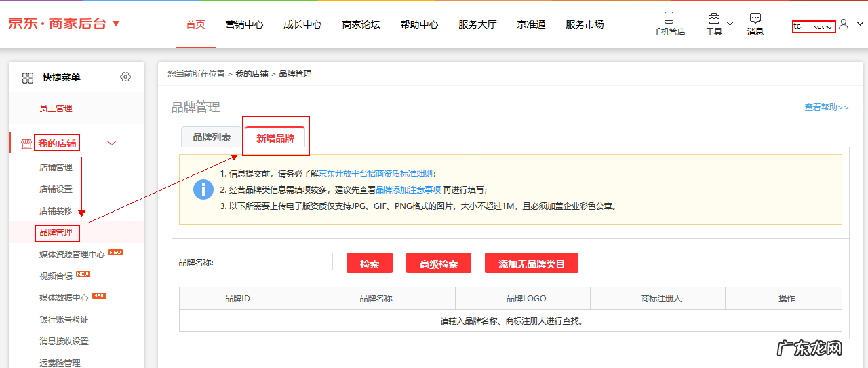
Task: Expand the account dropdown chevron
Action: pyautogui.click(x=860, y=24)
